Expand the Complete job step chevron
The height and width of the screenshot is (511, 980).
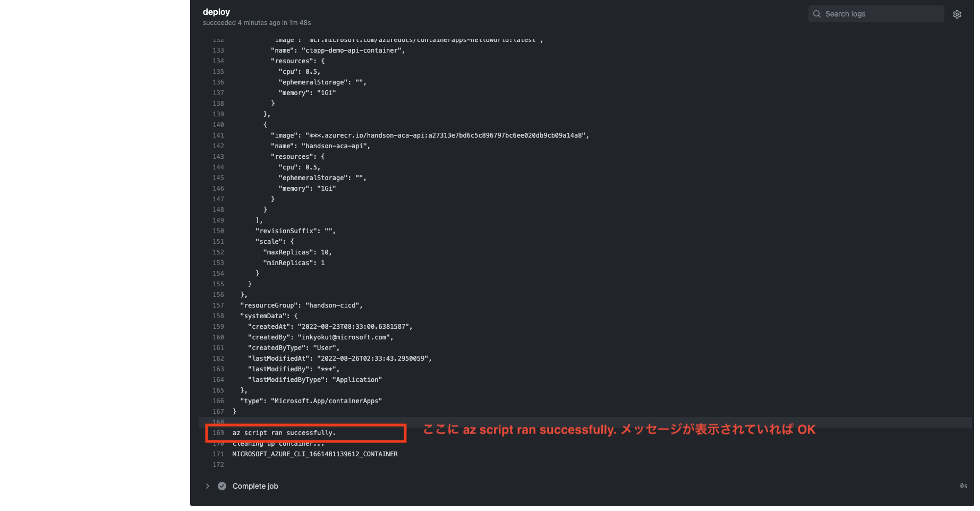coord(208,486)
